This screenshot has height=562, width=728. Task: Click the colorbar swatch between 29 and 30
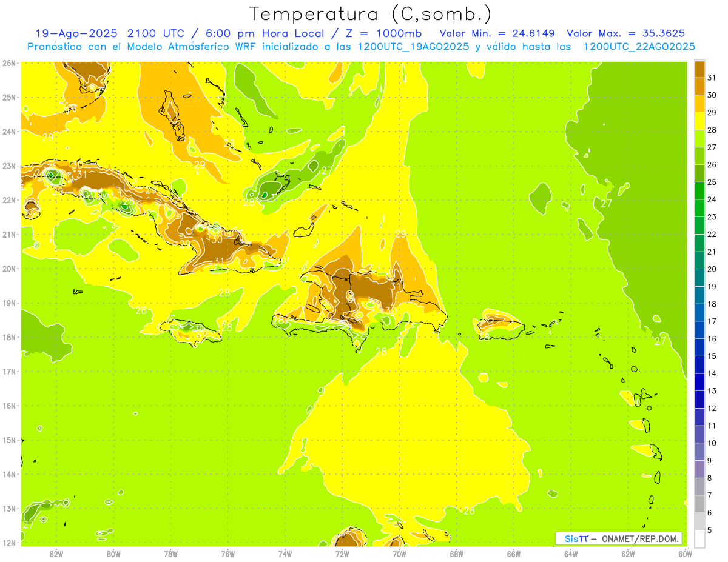[699, 104]
